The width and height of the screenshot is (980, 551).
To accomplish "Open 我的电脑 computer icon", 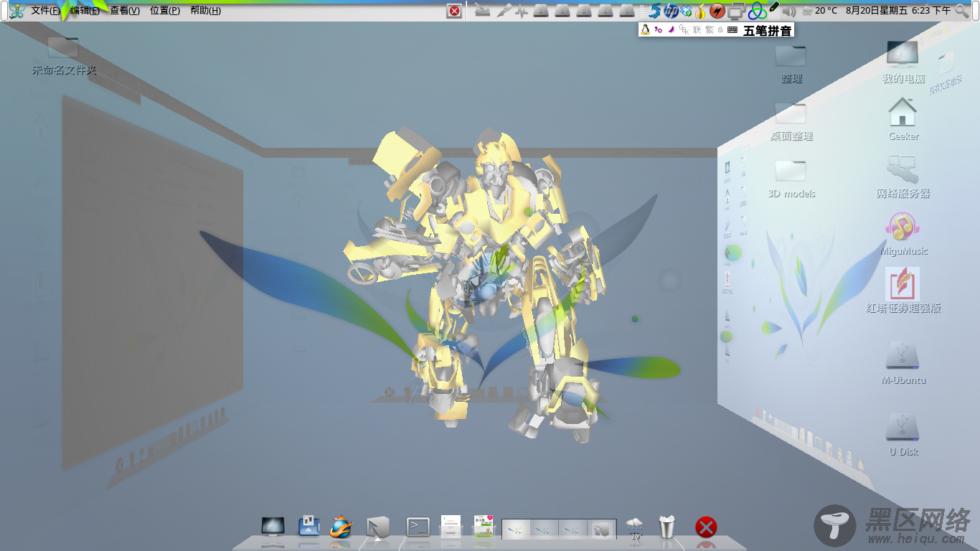I will click(x=903, y=62).
